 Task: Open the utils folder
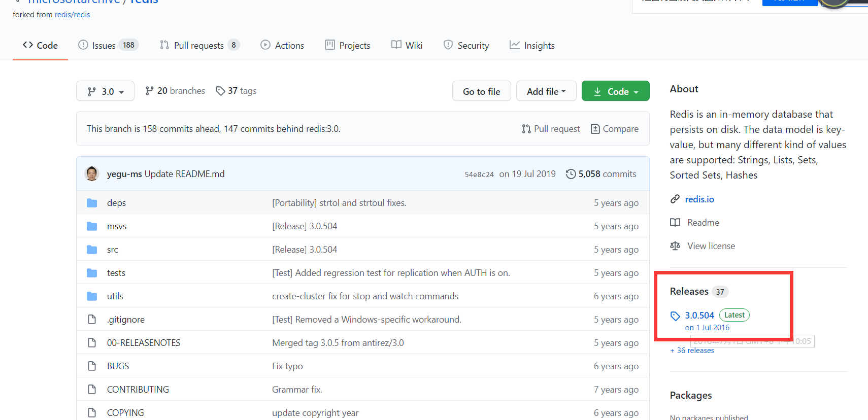coord(115,296)
